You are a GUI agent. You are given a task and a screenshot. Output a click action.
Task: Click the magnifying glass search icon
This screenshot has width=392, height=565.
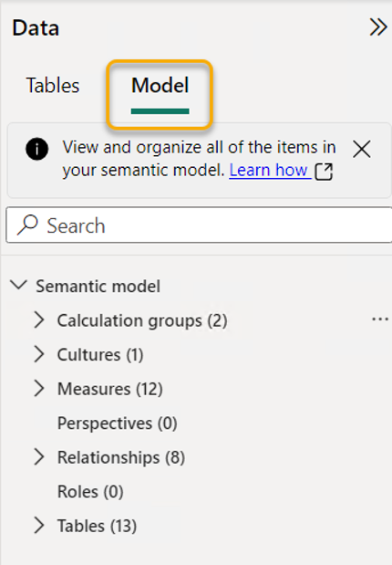(x=27, y=225)
